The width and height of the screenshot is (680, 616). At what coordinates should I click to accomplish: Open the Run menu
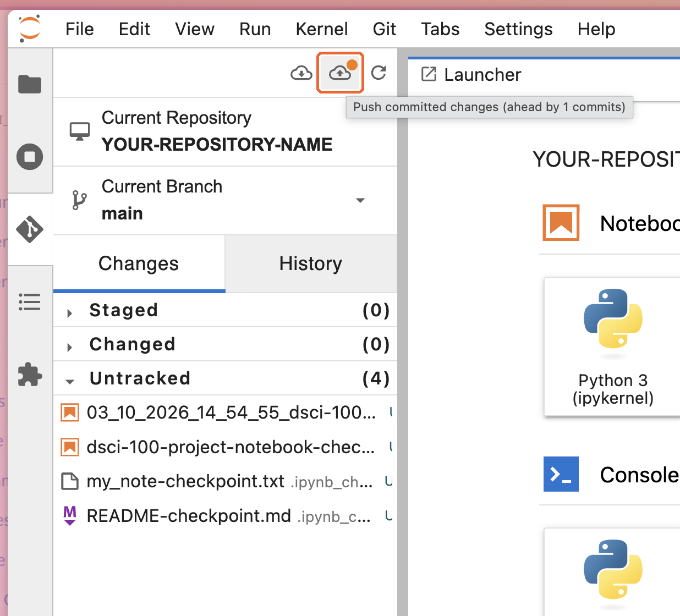click(255, 29)
